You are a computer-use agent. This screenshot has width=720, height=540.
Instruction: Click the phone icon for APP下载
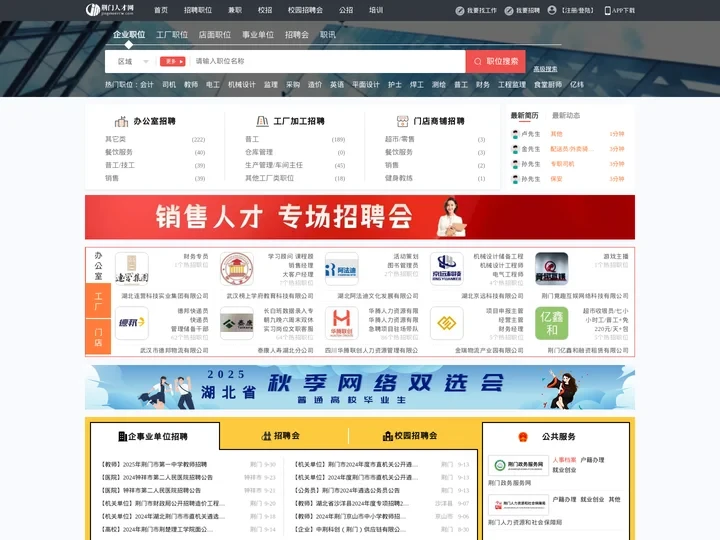pos(608,11)
